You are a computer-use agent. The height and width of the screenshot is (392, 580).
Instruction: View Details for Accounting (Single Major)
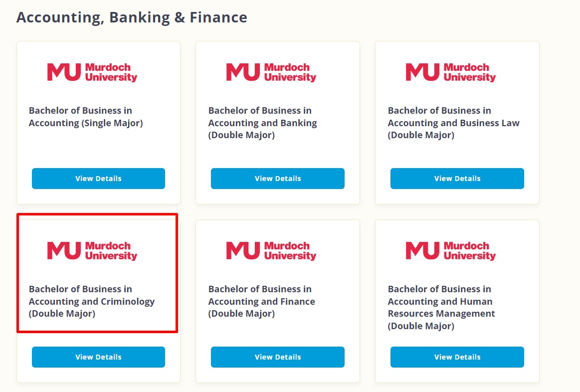pyautogui.click(x=98, y=179)
